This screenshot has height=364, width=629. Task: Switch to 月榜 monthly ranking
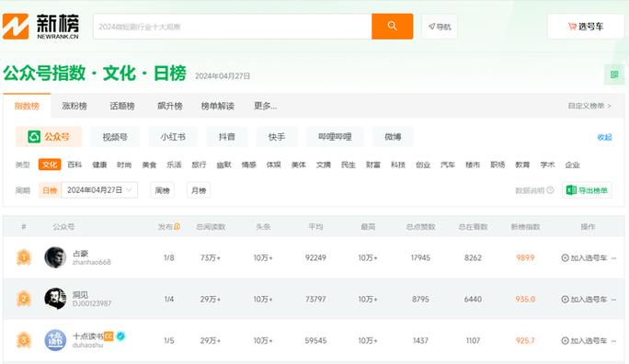[x=199, y=190]
